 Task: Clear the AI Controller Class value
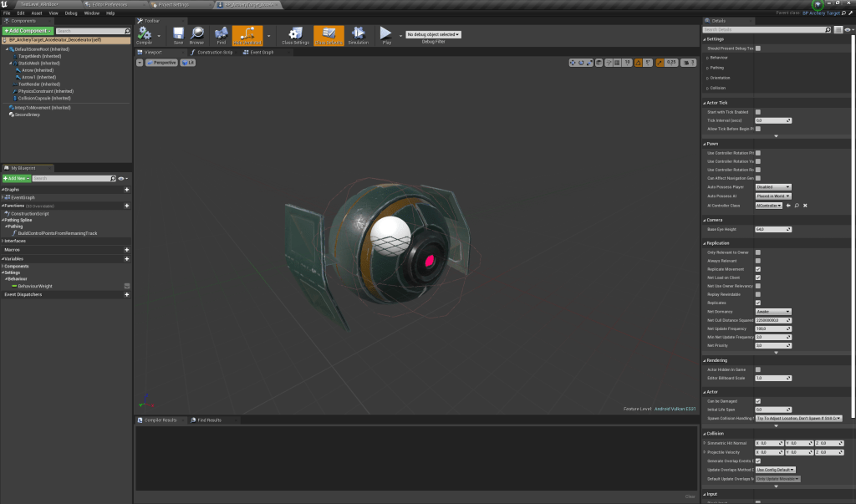tap(805, 205)
